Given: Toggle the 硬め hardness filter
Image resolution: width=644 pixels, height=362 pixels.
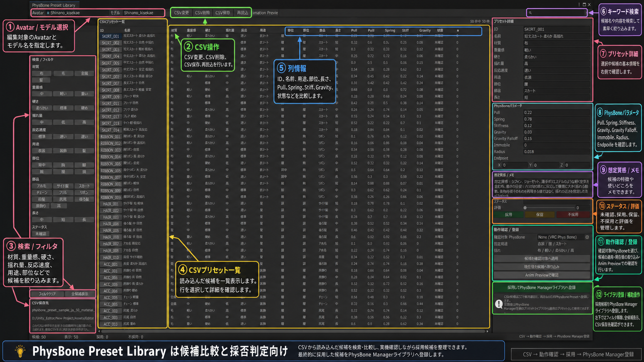Looking at the screenshot, I should (x=84, y=108).
